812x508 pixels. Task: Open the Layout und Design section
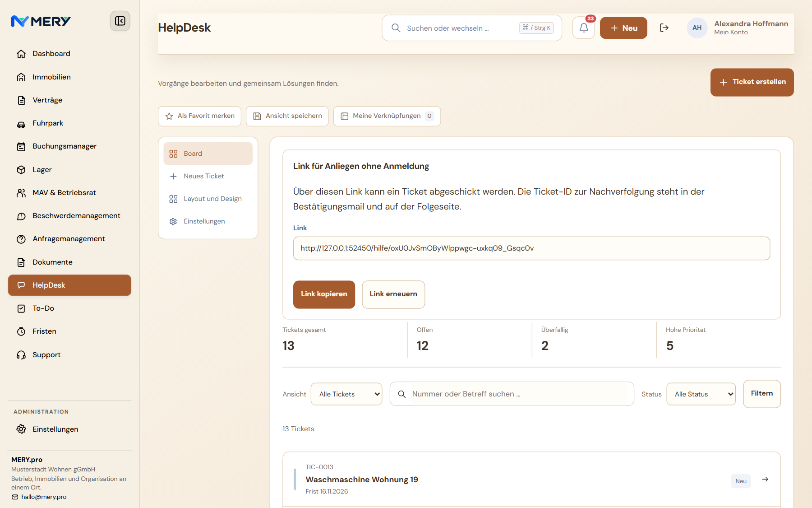click(x=208, y=199)
